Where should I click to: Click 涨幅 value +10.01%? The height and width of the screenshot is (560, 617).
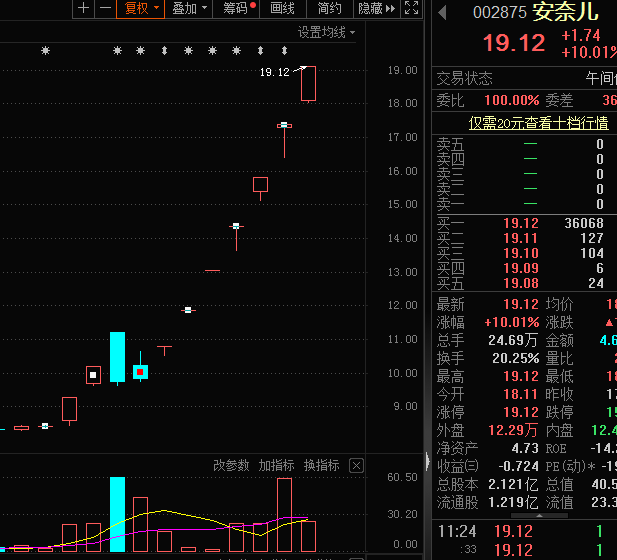point(512,322)
